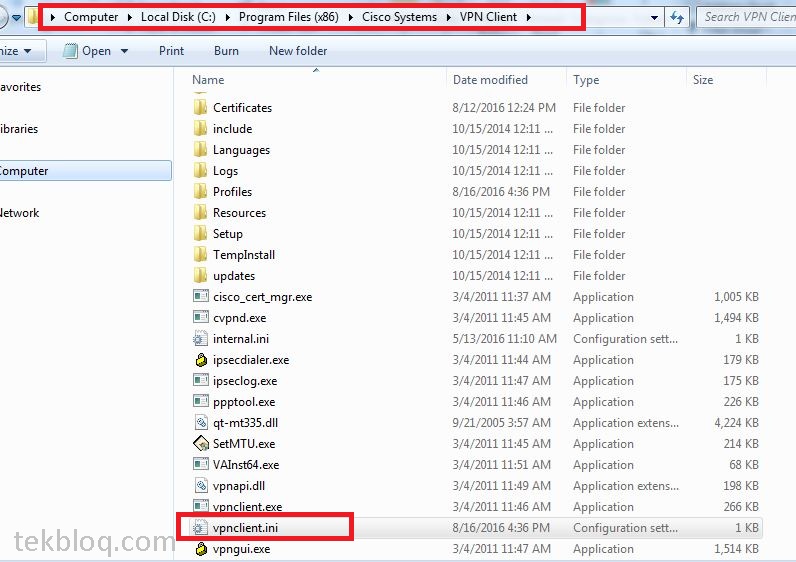Image resolution: width=796 pixels, height=562 pixels.
Task: Navigate to Cisco Systems breadcrumb
Action: tap(399, 17)
